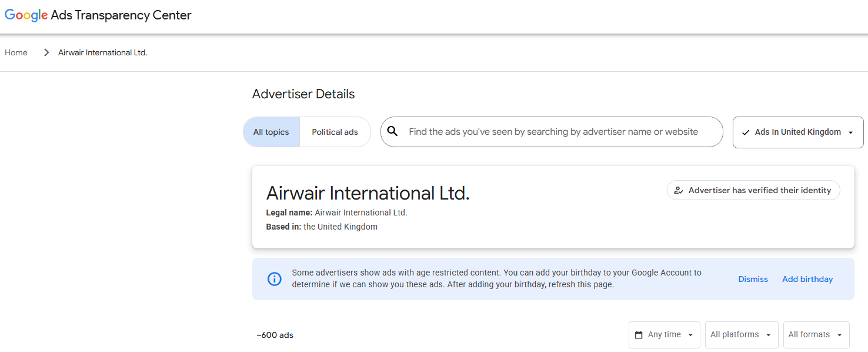This screenshot has width=868, height=352.
Task: Click the search magnifier icon
Action: click(x=393, y=131)
